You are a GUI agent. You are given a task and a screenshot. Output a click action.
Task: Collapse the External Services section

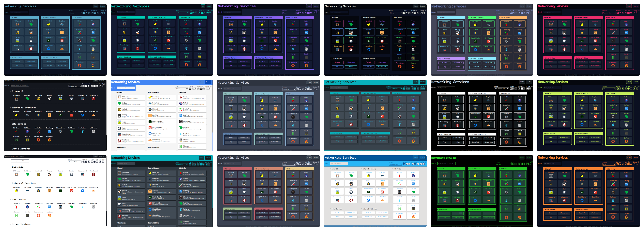42,18
